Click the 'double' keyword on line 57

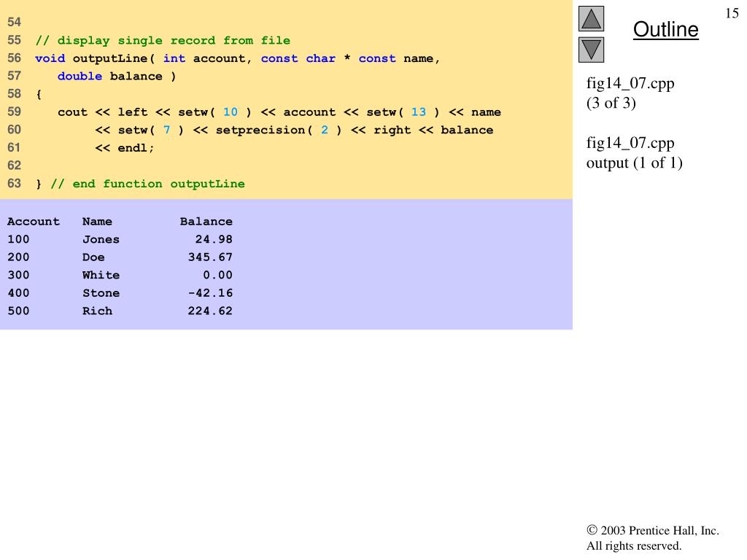80,77
